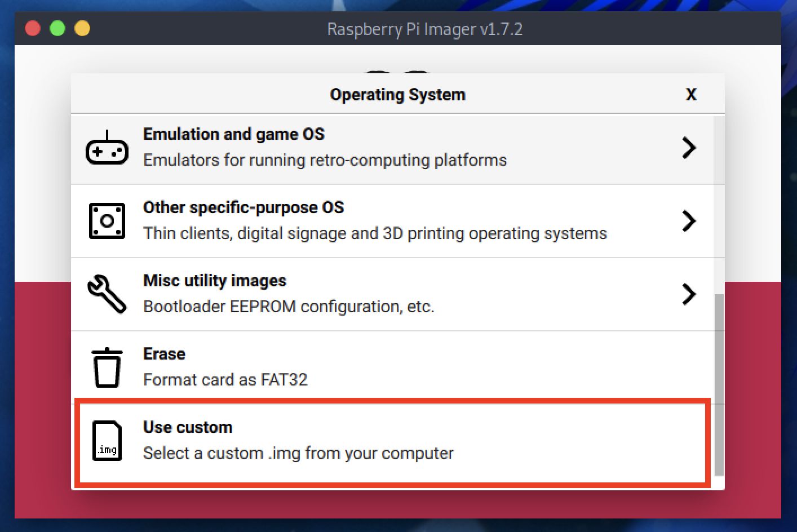Image resolution: width=797 pixels, height=532 pixels.
Task: Select the camera icon beside Other specific-purpose OS
Action: coord(107,221)
